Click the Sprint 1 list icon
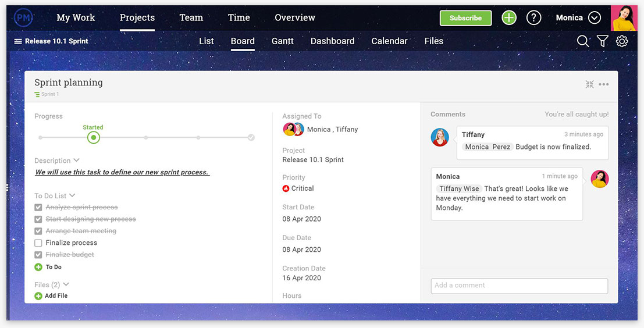 37,94
